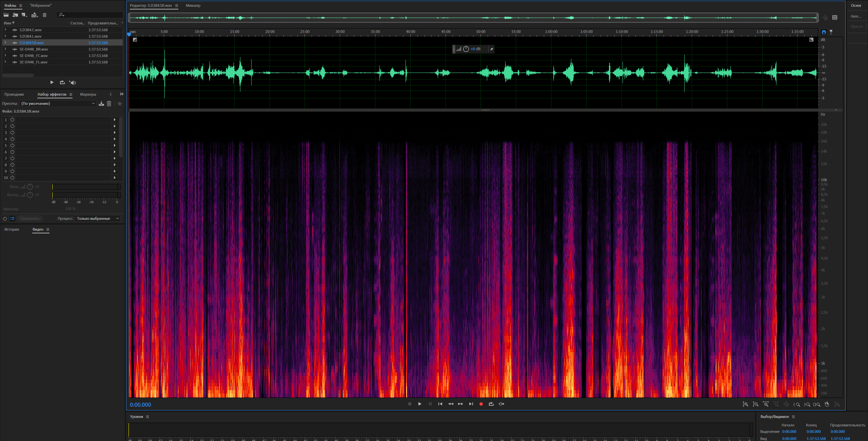The height and width of the screenshot is (441, 868).
Task: Click the zoom in amplitude icon
Action: [x=745, y=404]
